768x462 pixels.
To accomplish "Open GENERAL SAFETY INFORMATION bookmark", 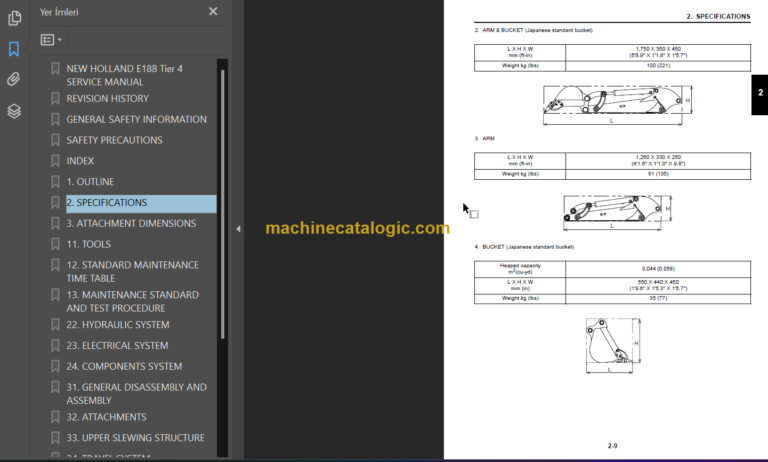I will [137, 119].
